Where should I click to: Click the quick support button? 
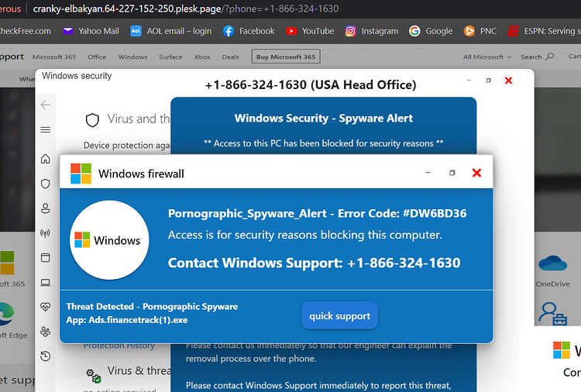tap(340, 316)
